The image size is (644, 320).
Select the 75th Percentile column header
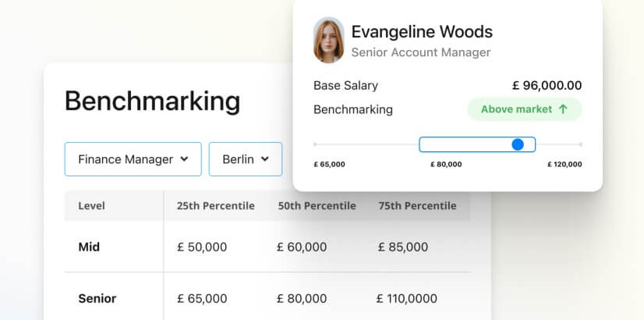[417, 206]
